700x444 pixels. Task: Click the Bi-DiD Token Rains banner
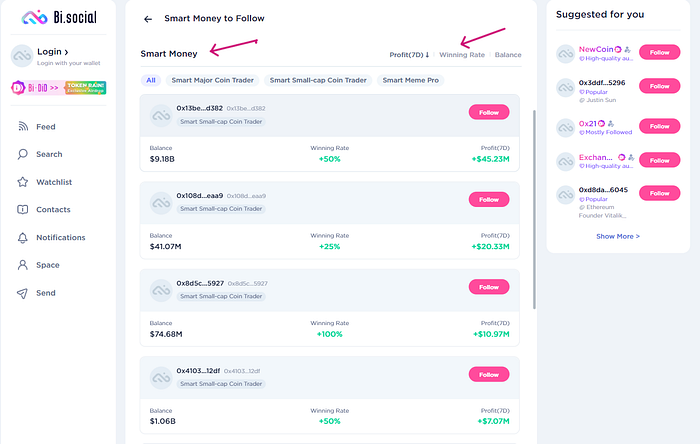click(x=59, y=88)
